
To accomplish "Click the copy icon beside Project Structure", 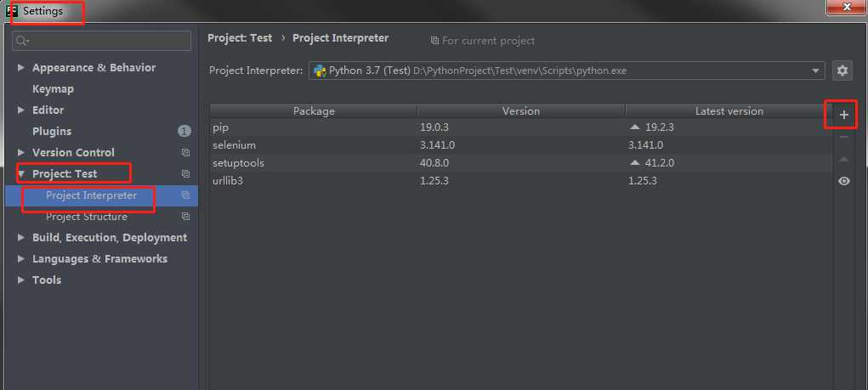I will pos(185,217).
